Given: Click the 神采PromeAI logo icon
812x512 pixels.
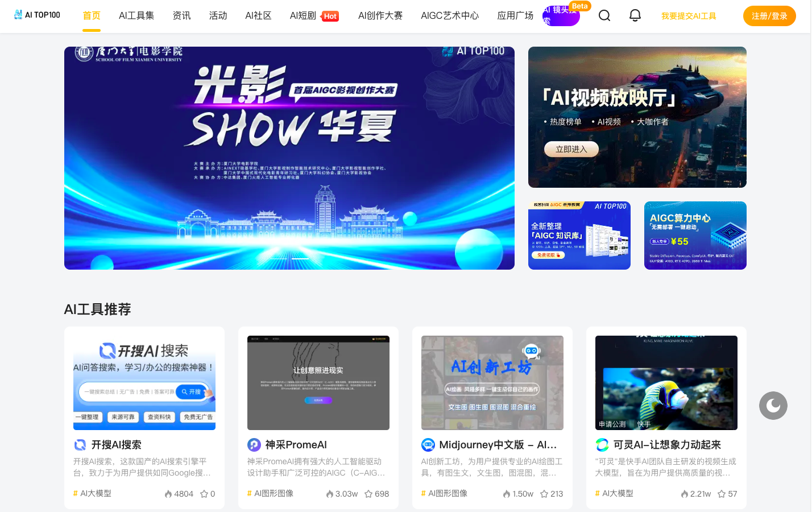Looking at the screenshot, I should pos(254,445).
